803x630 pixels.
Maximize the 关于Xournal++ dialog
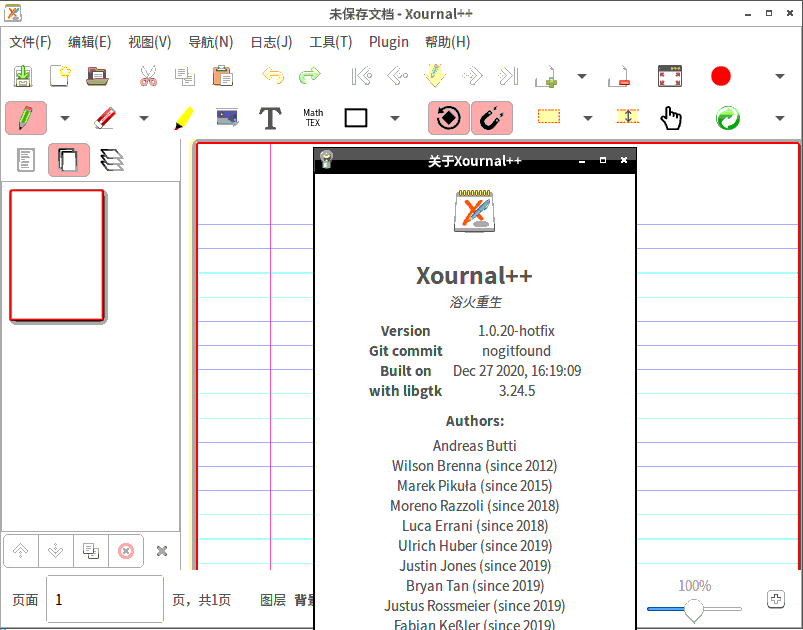pyautogui.click(x=603, y=160)
